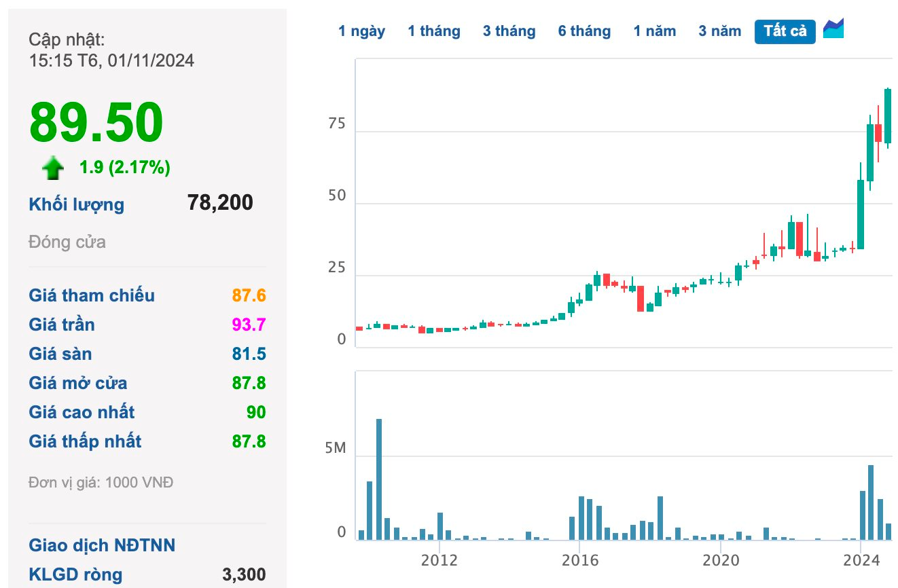Click the Giá trần label

tap(62, 325)
